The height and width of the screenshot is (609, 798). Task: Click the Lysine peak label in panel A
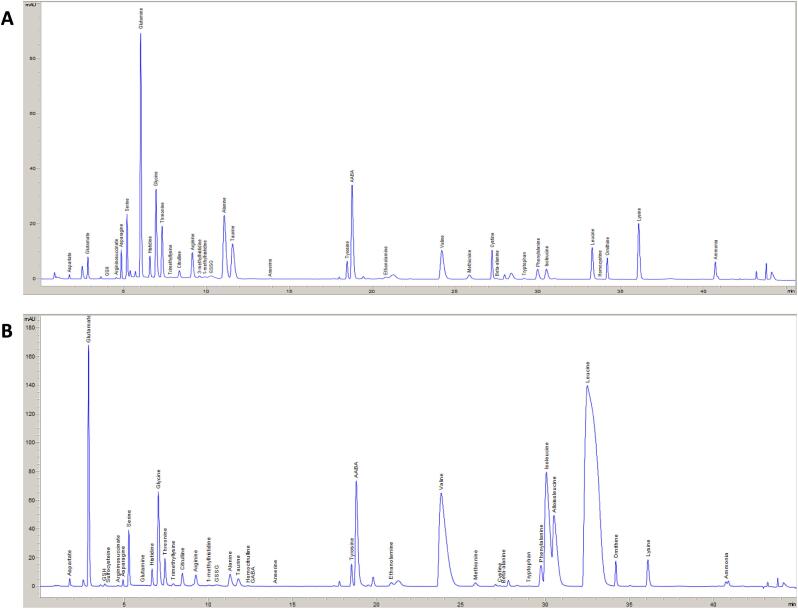639,214
